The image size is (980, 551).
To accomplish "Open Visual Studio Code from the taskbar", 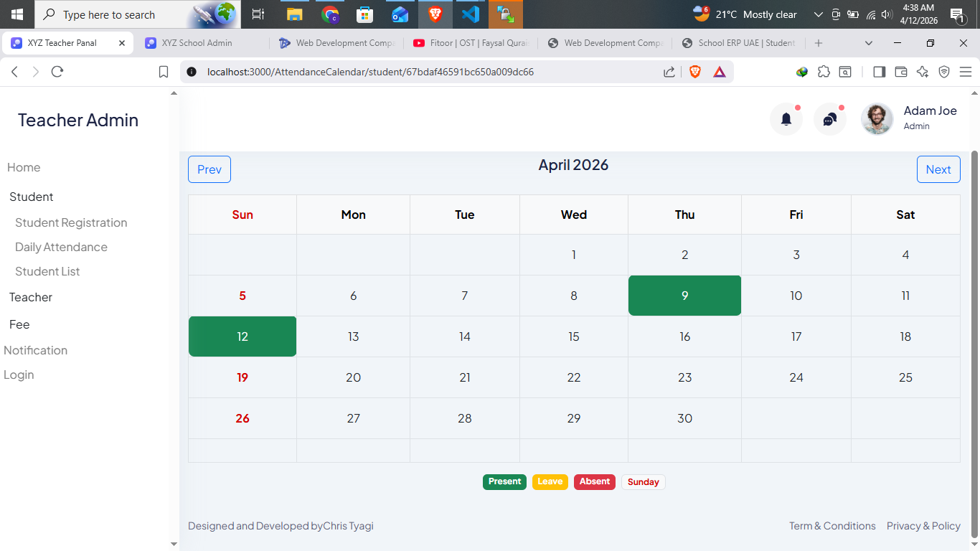I will tap(470, 14).
